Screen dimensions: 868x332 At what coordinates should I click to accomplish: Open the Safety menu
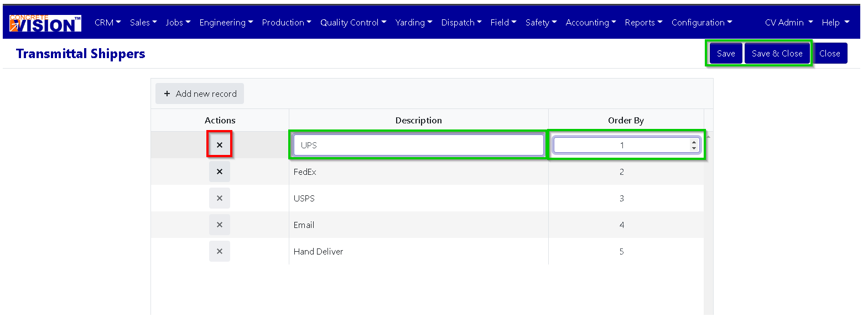pyautogui.click(x=541, y=23)
